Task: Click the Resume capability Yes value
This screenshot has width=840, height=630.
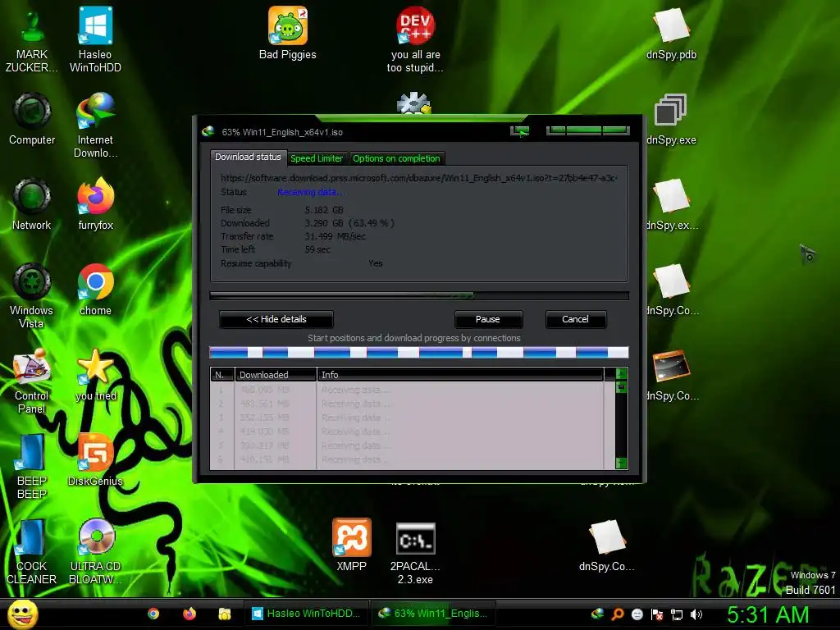Action: (376, 263)
